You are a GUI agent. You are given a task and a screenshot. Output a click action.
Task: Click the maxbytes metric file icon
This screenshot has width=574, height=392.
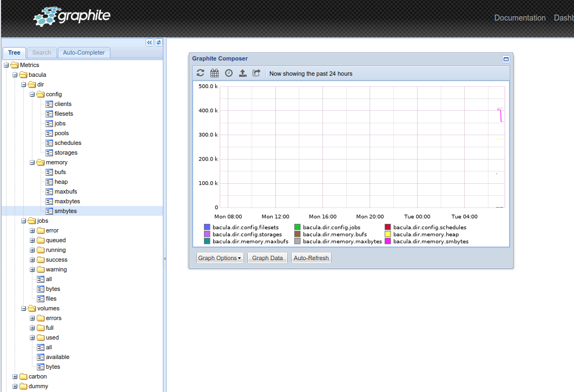click(x=49, y=201)
